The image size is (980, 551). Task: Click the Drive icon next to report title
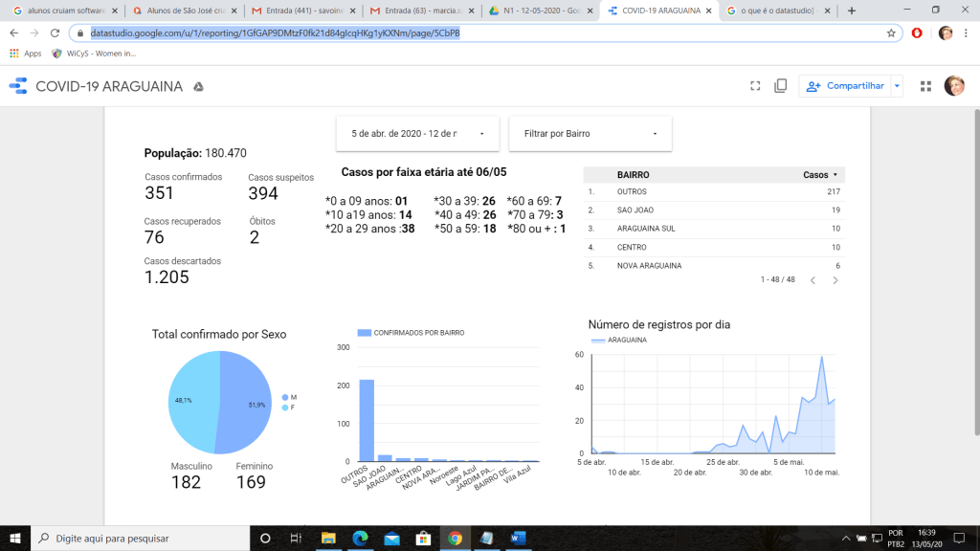click(198, 87)
